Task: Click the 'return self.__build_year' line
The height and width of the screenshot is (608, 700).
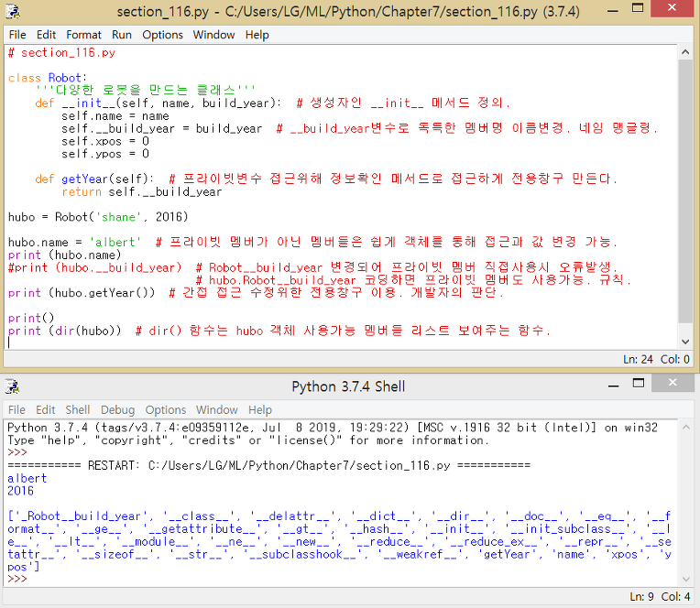Action: pyautogui.click(x=141, y=191)
